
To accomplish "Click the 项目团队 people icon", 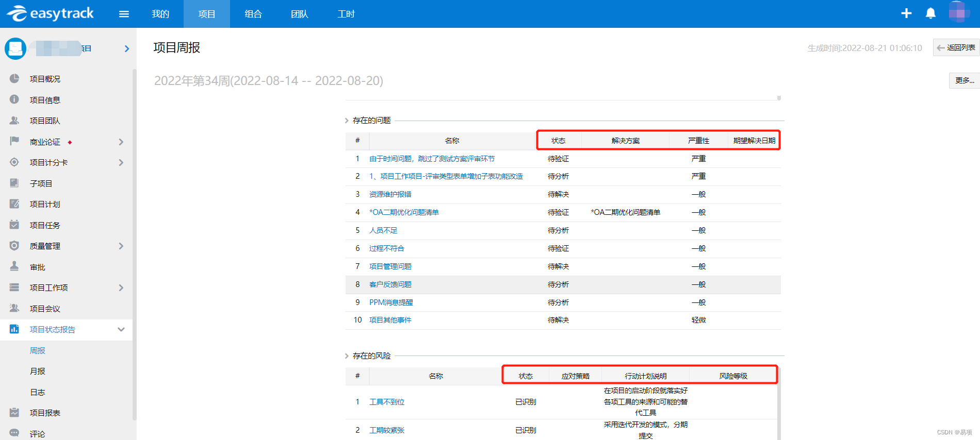I will click(14, 120).
